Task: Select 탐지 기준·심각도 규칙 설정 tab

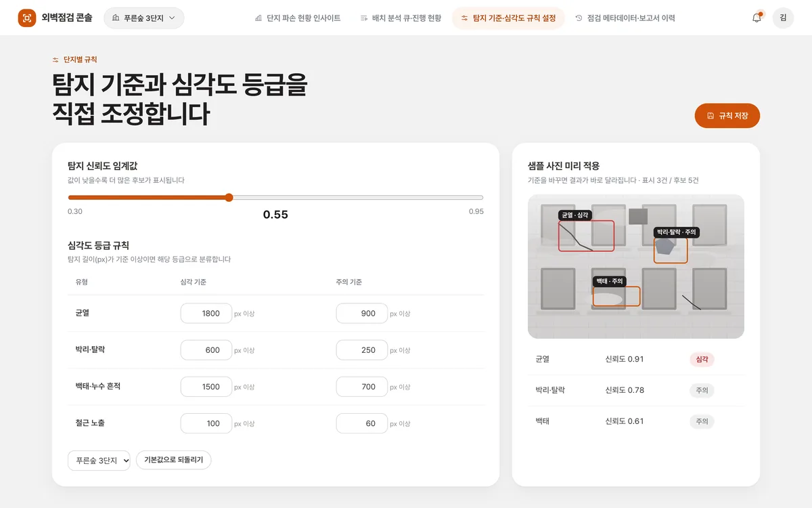Action: (508, 18)
